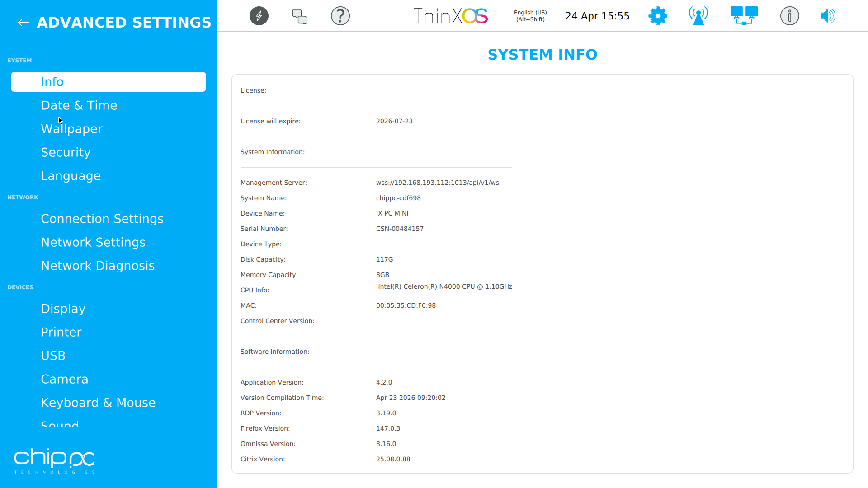
Task: Click the date and time display
Action: (597, 16)
